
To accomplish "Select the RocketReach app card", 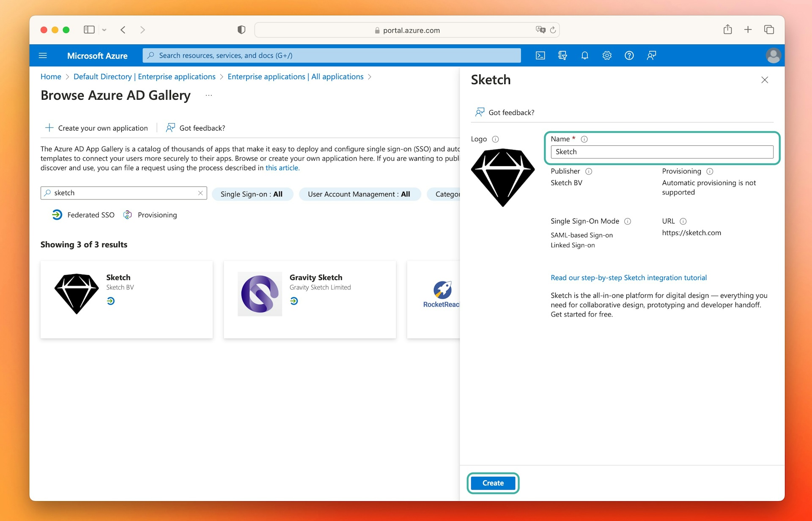I will [x=433, y=299].
